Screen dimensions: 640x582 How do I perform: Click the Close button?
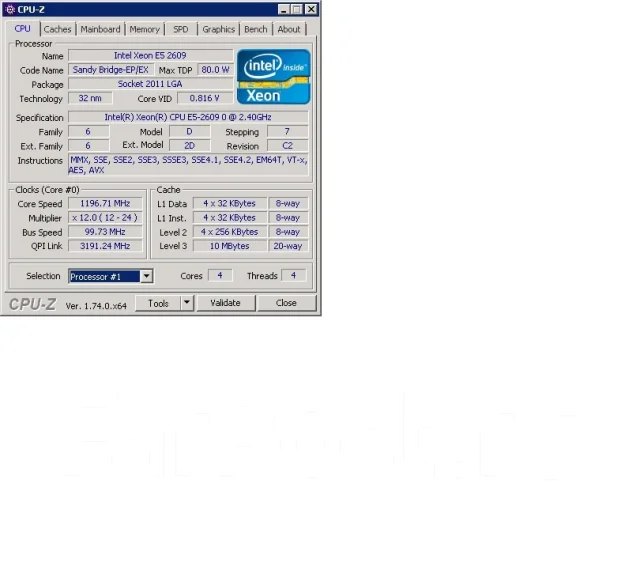coord(287,303)
